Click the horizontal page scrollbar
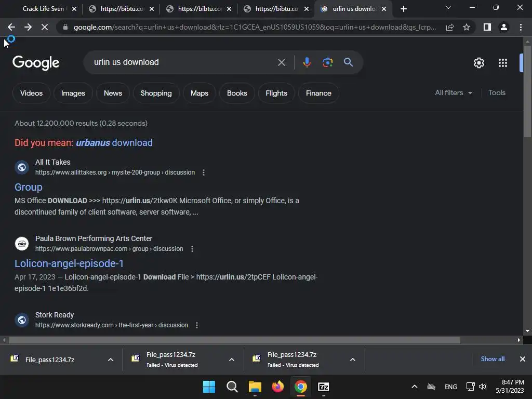532x399 pixels. click(234, 340)
